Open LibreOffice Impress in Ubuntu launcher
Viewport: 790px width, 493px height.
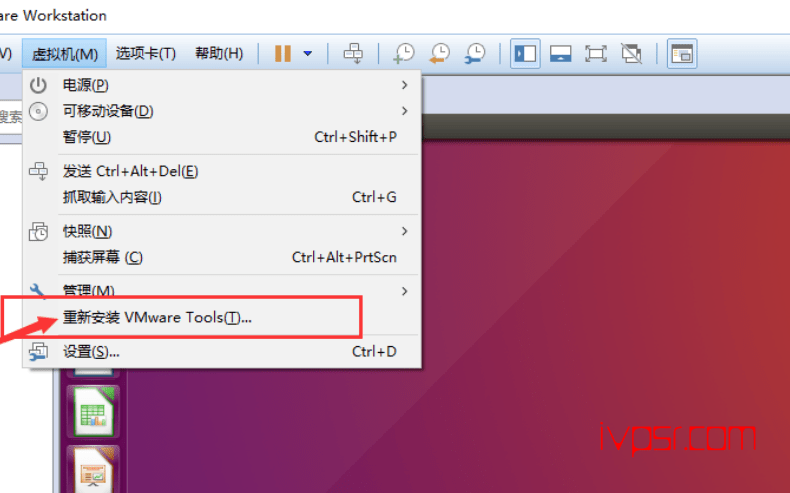tap(93, 470)
